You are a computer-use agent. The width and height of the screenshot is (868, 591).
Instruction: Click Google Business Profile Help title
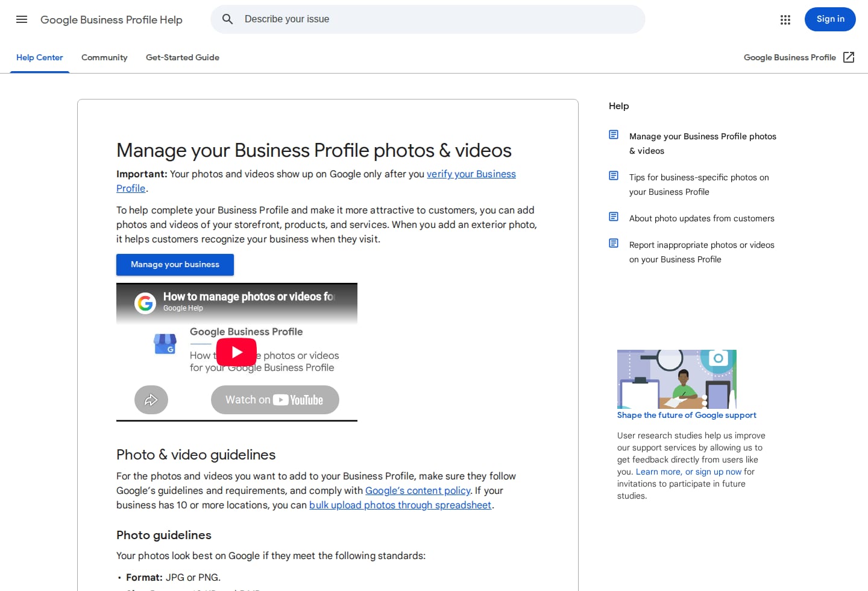112,20
